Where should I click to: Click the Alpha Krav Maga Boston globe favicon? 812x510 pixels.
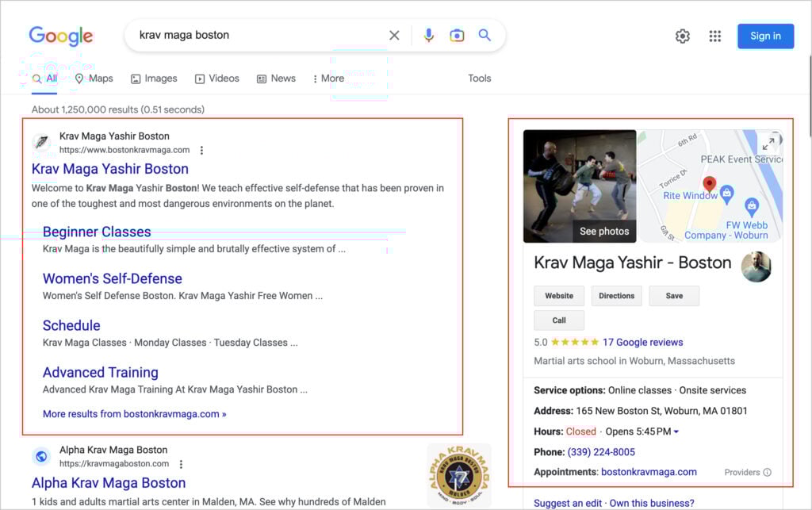point(41,456)
